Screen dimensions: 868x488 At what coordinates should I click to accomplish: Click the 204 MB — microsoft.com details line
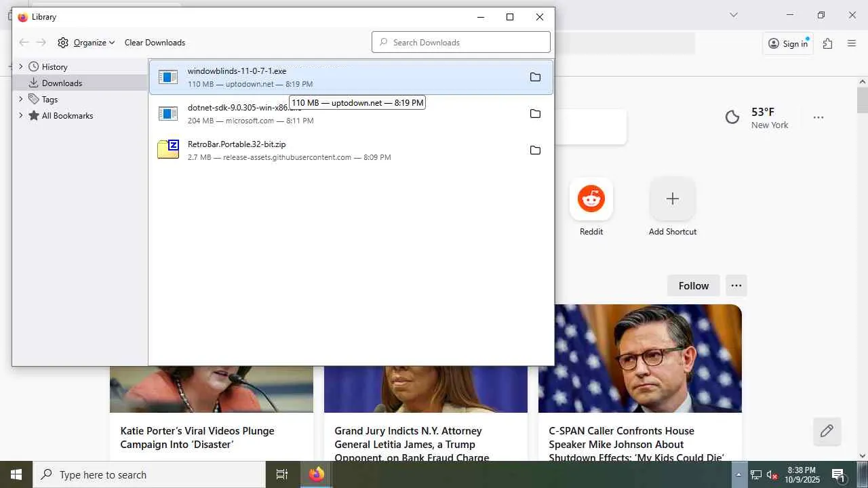tap(250, 121)
